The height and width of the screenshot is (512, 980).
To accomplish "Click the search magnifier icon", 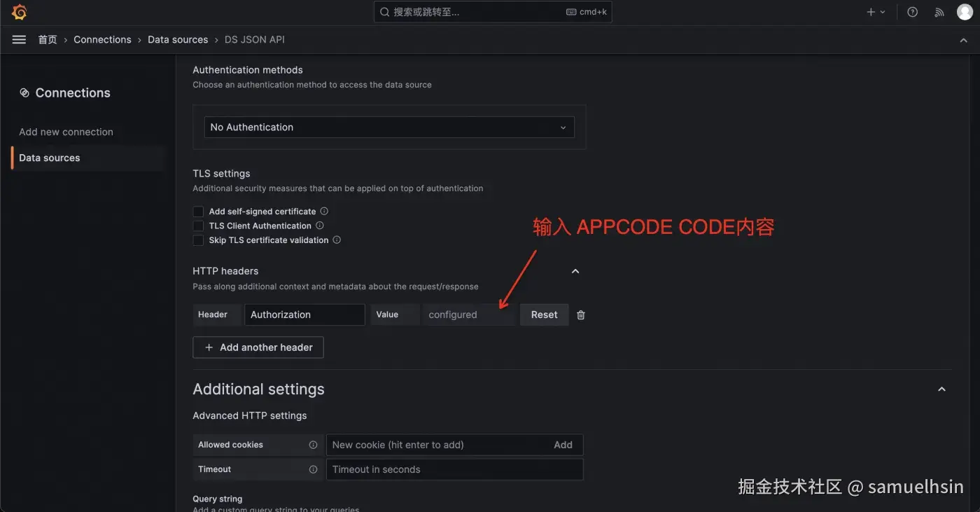I will [384, 12].
